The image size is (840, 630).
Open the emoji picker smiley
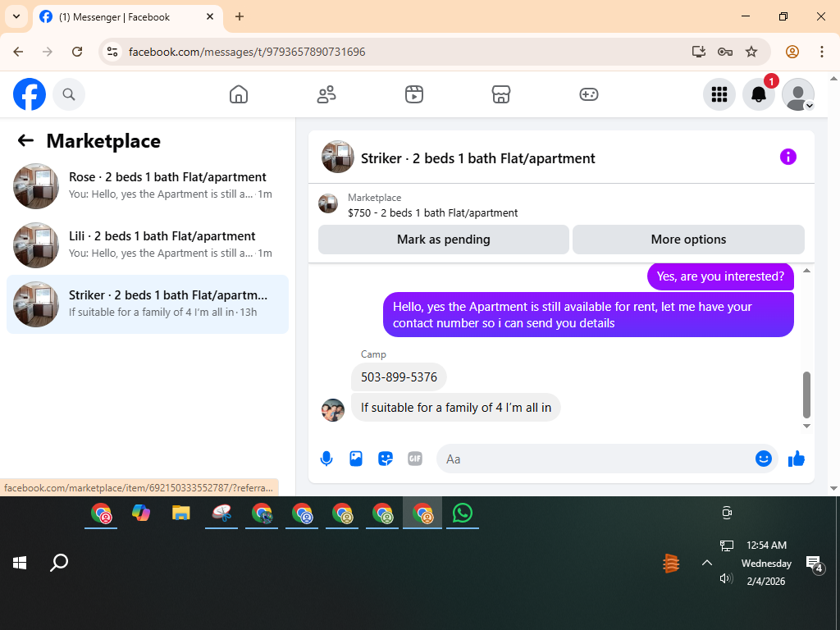pyautogui.click(x=764, y=459)
